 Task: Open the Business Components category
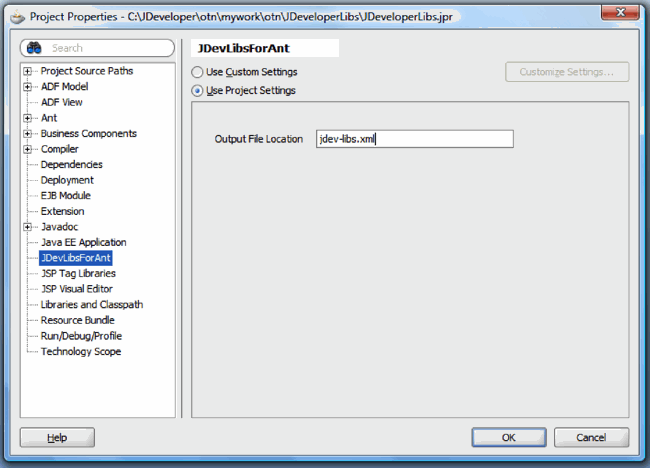(88, 133)
